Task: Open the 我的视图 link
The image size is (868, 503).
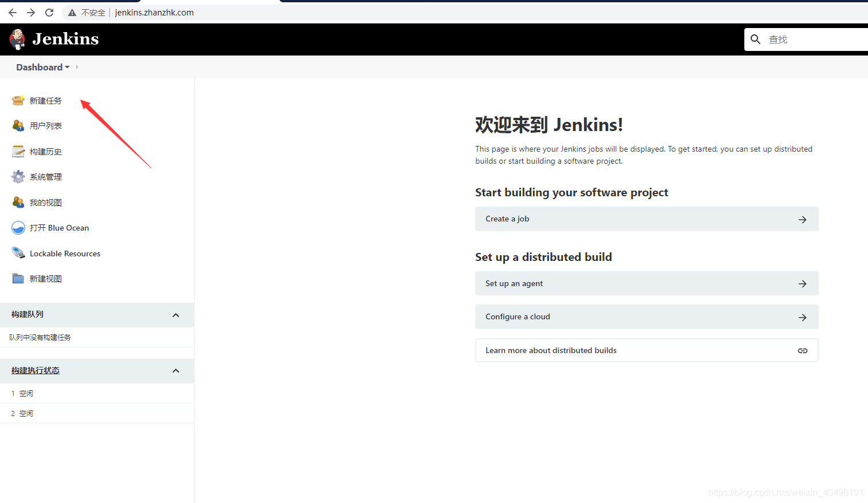Action: pos(46,203)
